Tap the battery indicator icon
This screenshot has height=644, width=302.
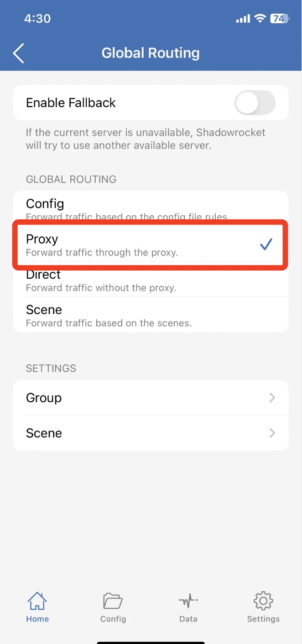[x=279, y=19]
